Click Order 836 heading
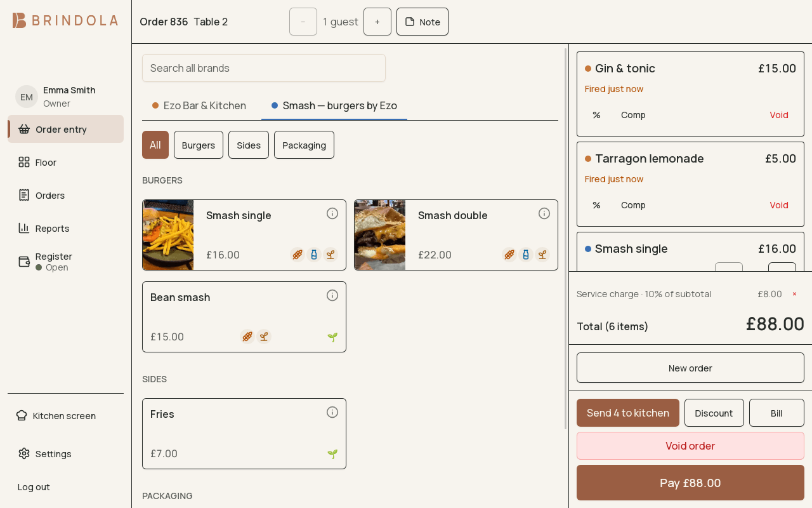Viewport: 812px width, 508px height. pos(164,22)
